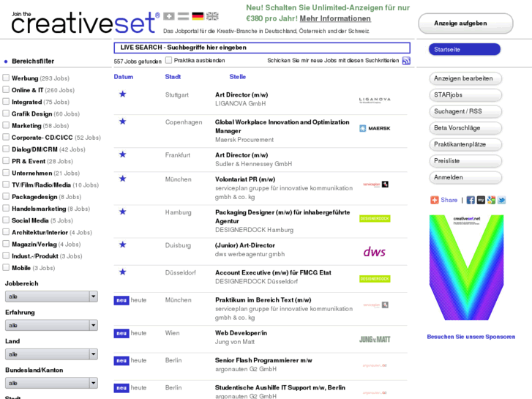Open the dws werbeagentur logo

(x=374, y=252)
